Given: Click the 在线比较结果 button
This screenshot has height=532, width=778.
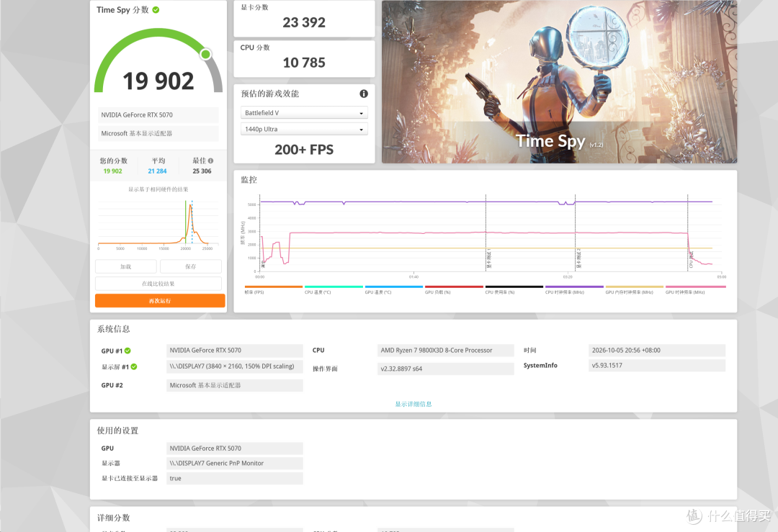Looking at the screenshot, I should [158, 284].
